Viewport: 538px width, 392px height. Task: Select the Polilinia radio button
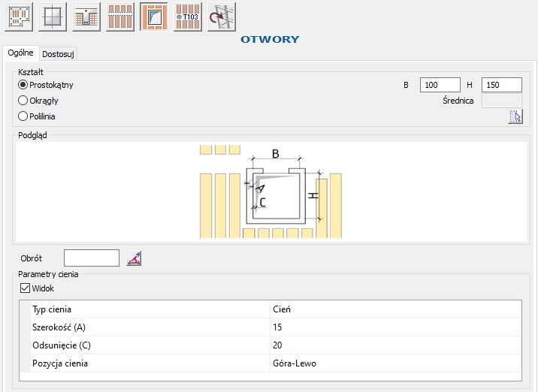coord(23,116)
